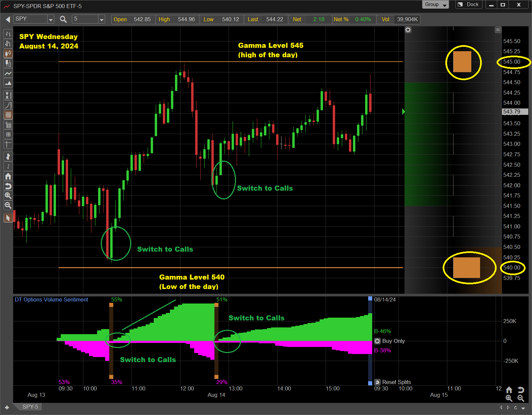This screenshot has width=532, height=415.
Task: Click the small single-bar icon
Action: [8, 166]
